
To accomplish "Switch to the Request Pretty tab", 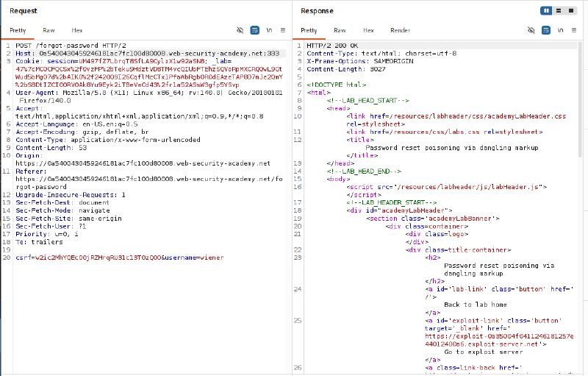I will (x=18, y=30).
